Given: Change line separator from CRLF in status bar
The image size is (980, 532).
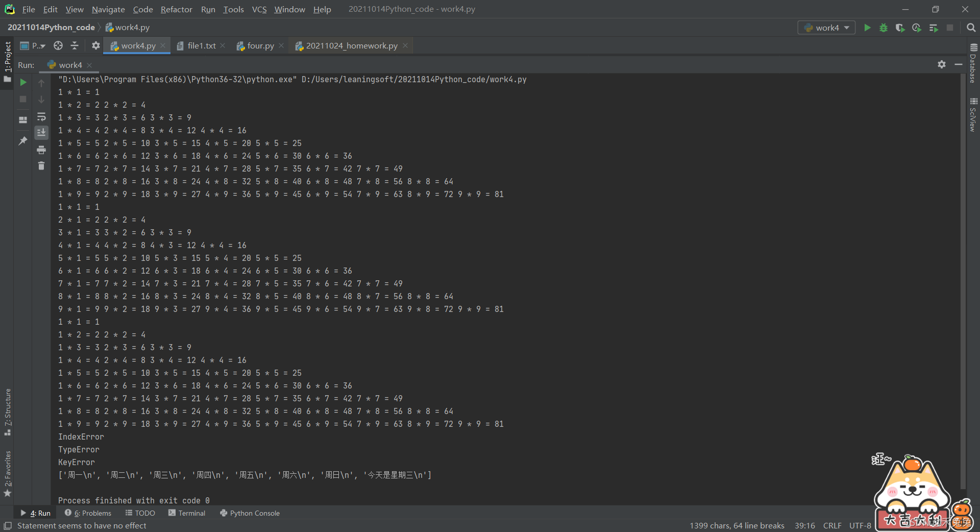Looking at the screenshot, I should pos(832,525).
